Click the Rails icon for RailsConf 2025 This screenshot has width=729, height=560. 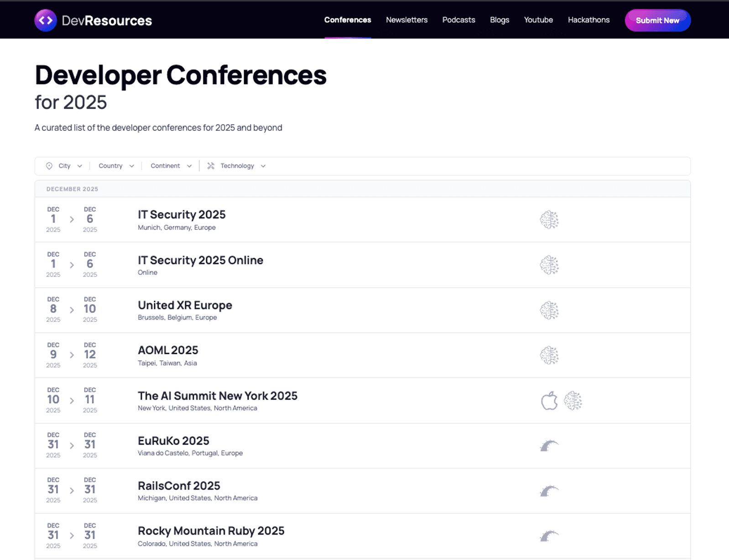(x=549, y=491)
